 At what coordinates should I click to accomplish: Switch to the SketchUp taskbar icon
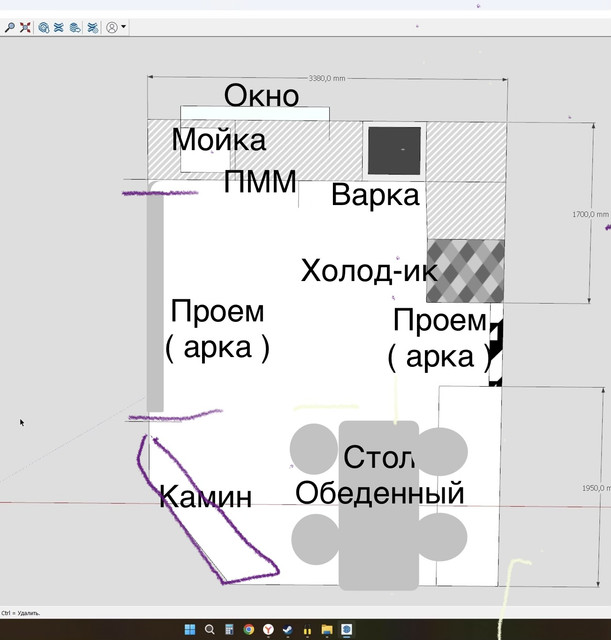tap(347, 629)
